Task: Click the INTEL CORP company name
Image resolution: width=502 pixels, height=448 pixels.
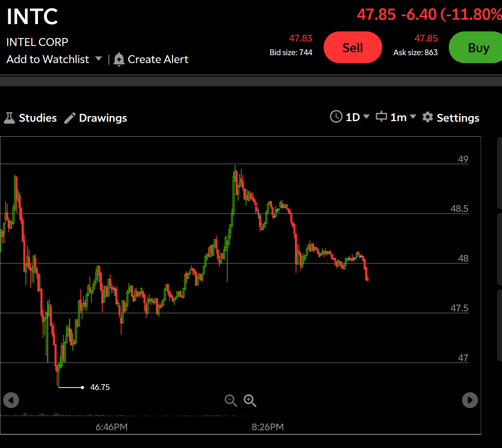Action: [37, 42]
